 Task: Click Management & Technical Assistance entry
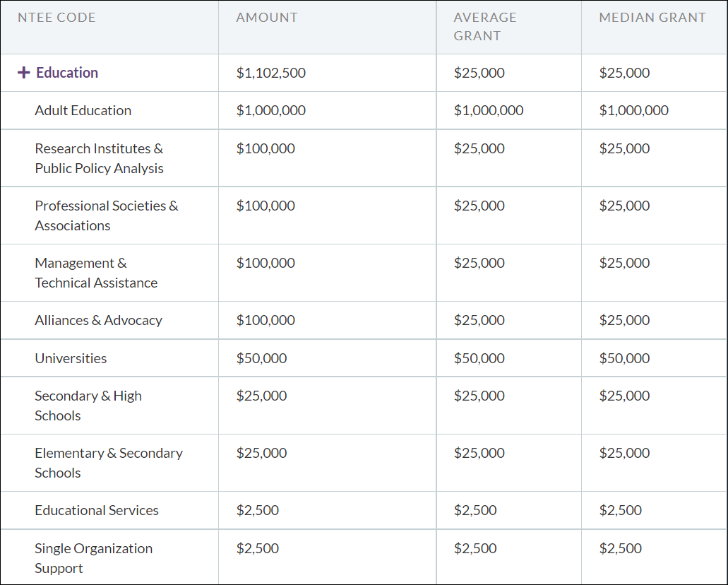[x=96, y=273]
